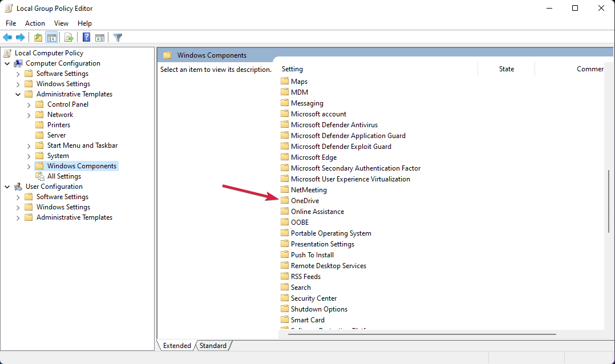The width and height of the screenshot is (615, 364).
Task: Expand Software Settings under Computer Configuration
Action: pyautogui.click(x=18, y=74)
